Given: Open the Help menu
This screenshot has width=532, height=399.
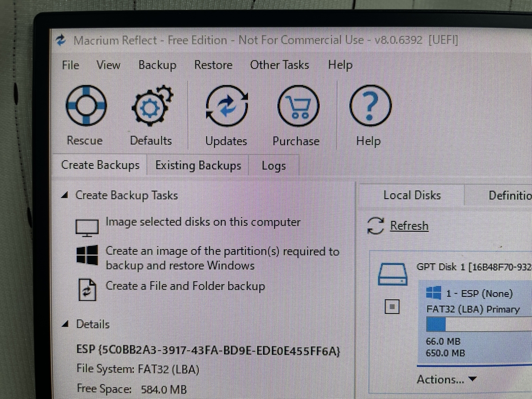Looking at the screenshot, I should pos(340,66).
